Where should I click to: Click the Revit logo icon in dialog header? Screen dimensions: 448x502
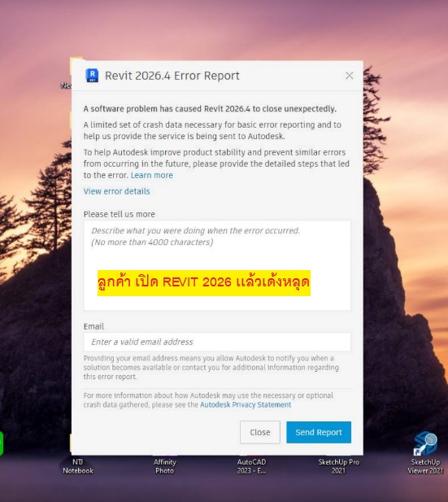tap(92, 76)
